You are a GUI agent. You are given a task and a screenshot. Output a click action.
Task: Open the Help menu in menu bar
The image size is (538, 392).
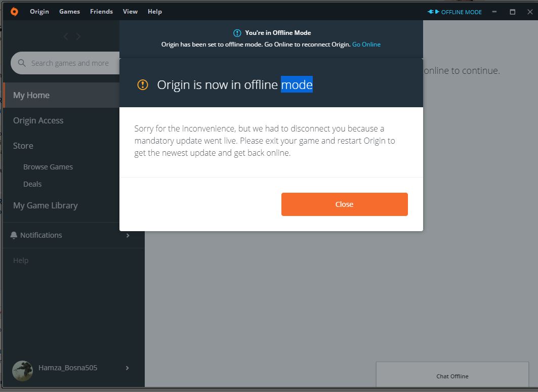155,12
